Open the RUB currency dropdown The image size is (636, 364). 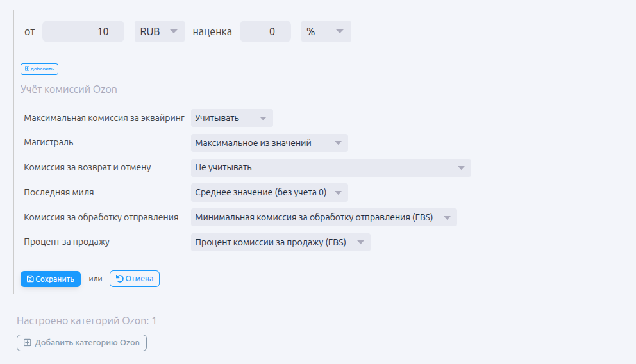[x=159, y=31]
